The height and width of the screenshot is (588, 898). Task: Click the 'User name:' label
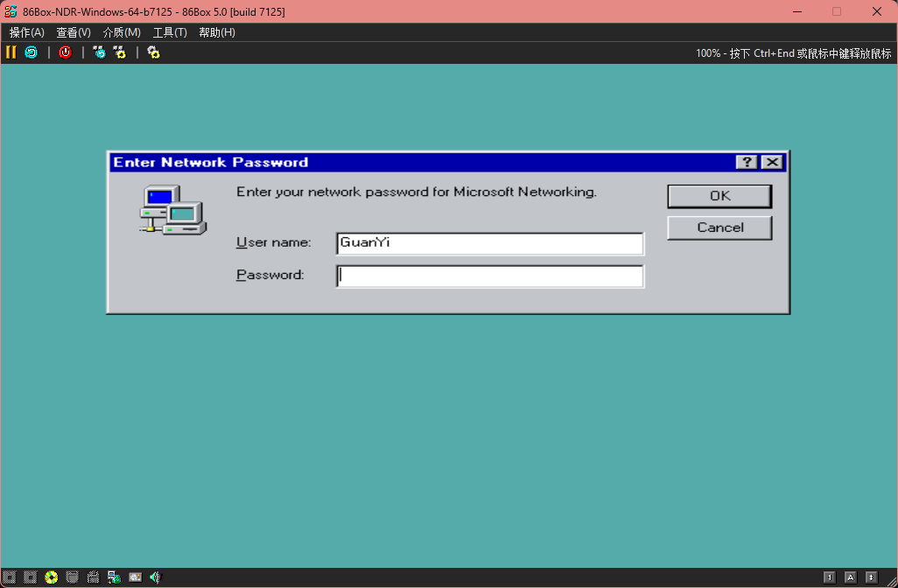pyautogui.click(x=274, y=242)
